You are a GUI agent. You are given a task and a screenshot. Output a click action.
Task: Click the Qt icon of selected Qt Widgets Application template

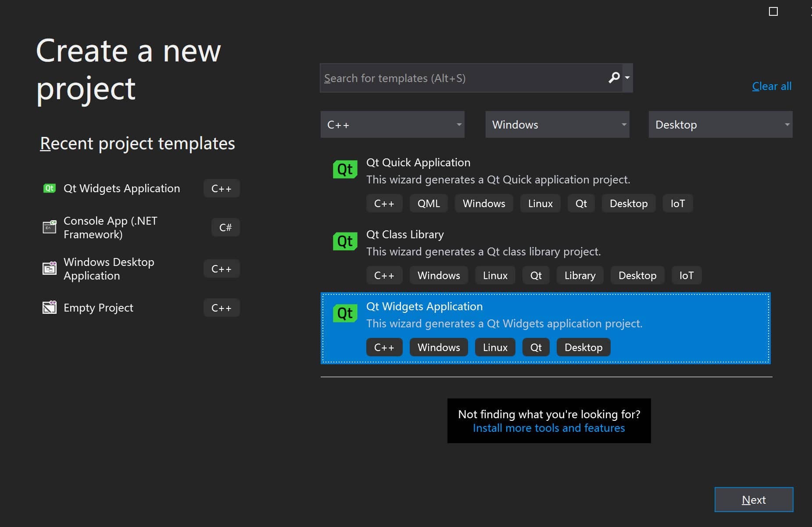tap(345, 313)
